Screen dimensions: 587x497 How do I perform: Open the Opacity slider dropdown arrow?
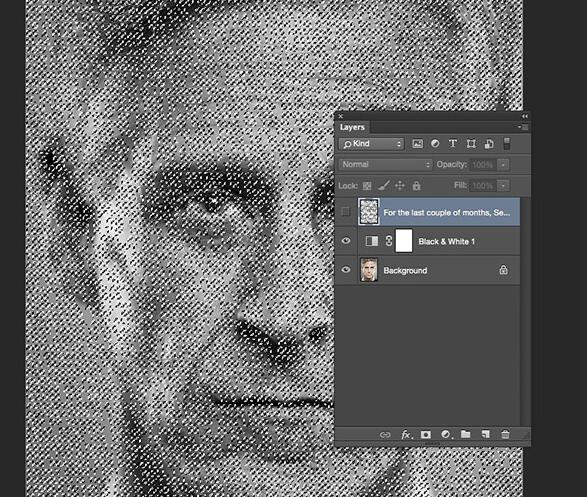pos(504,165)
